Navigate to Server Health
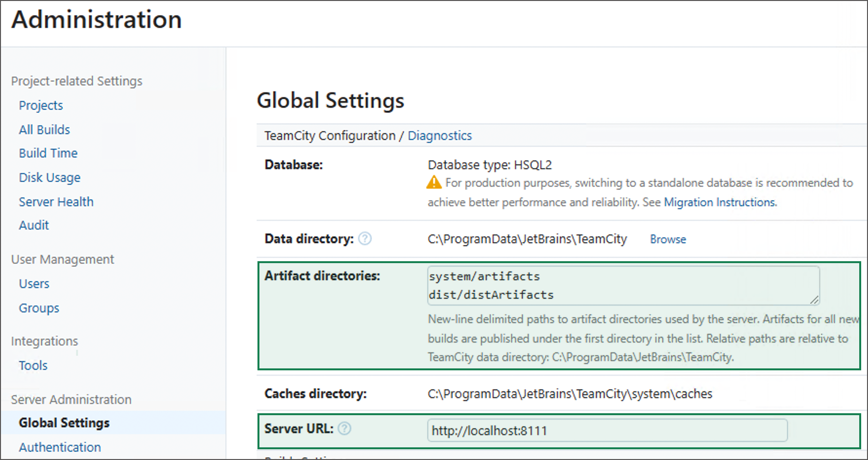This screenshot has height=460, width=868. 56,201
